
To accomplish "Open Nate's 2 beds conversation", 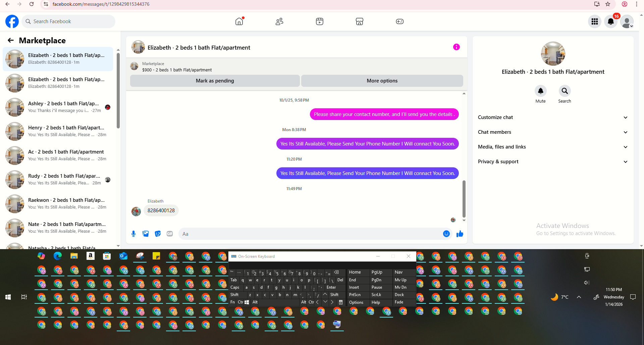I will point(58,228).
